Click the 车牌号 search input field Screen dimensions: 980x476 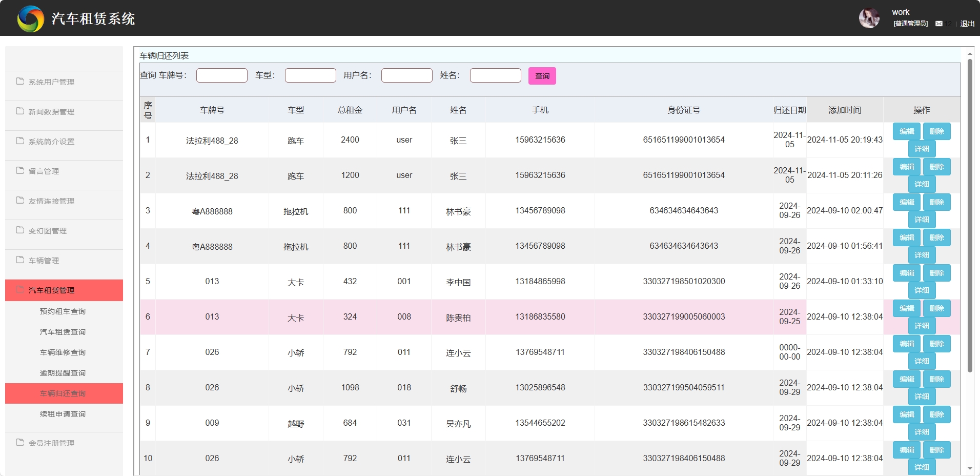click(221, 75)
